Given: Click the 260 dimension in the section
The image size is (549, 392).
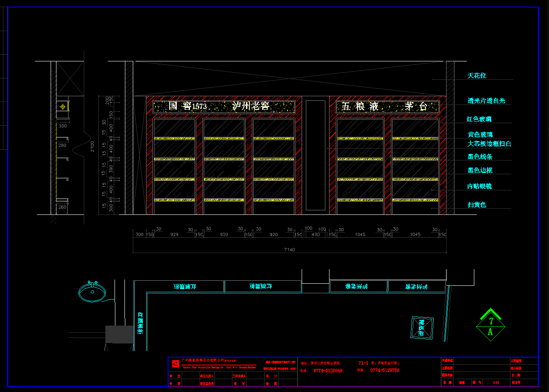Looking at the screenshot, I should point(62,207).
